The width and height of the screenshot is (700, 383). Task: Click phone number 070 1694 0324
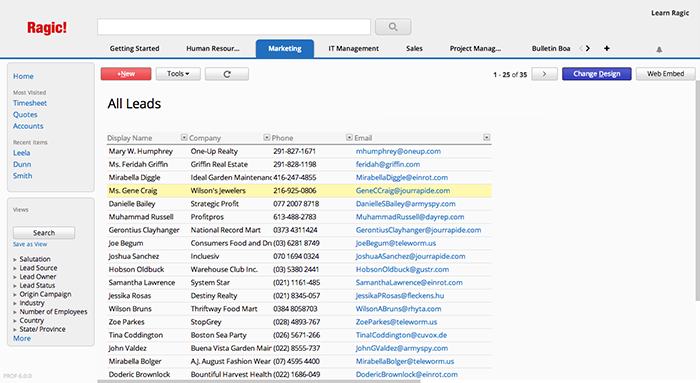click(296, 256)
